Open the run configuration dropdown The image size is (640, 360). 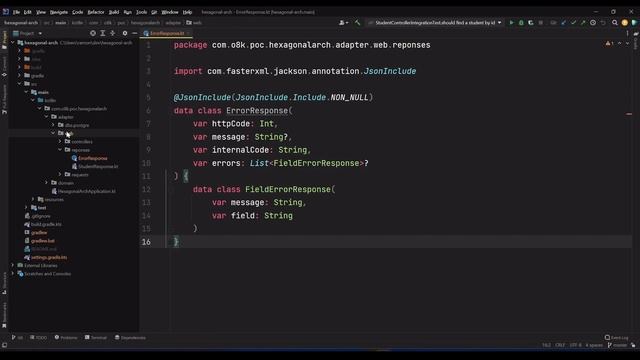[x=435, y=23]
